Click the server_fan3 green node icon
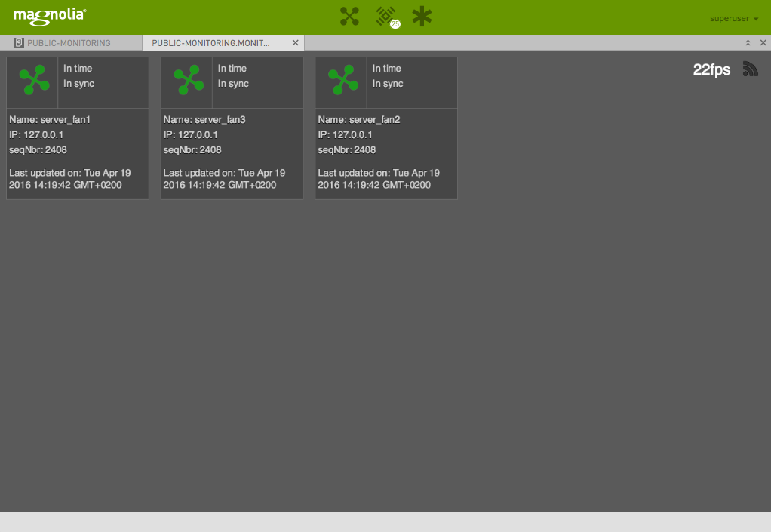Viewport: 771px width, 532px height. tap(189, 80)
